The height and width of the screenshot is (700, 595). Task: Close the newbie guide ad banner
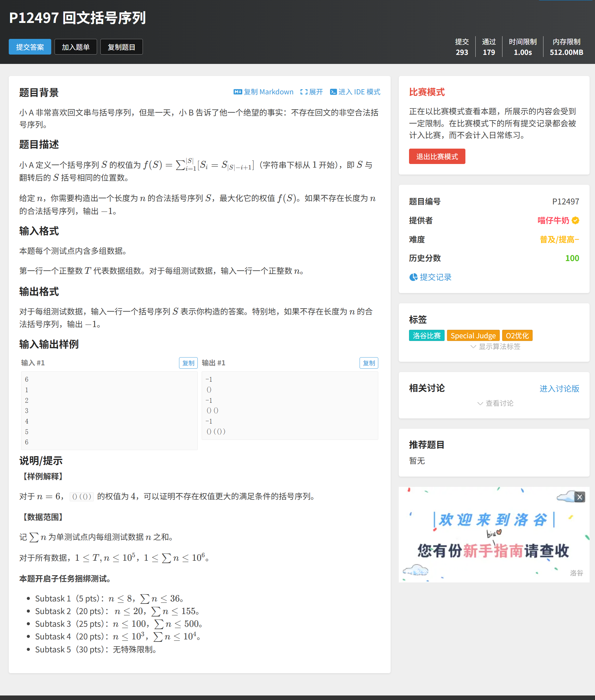coord(580,497)
